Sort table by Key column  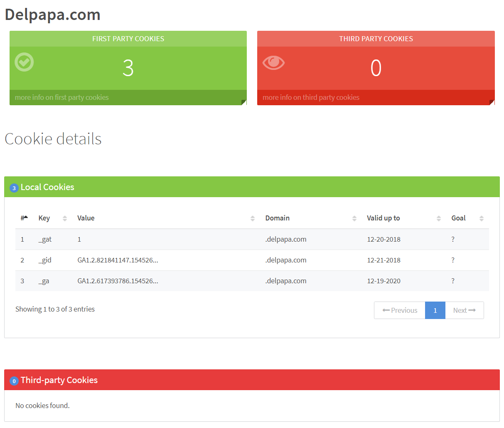pos(53,218)
